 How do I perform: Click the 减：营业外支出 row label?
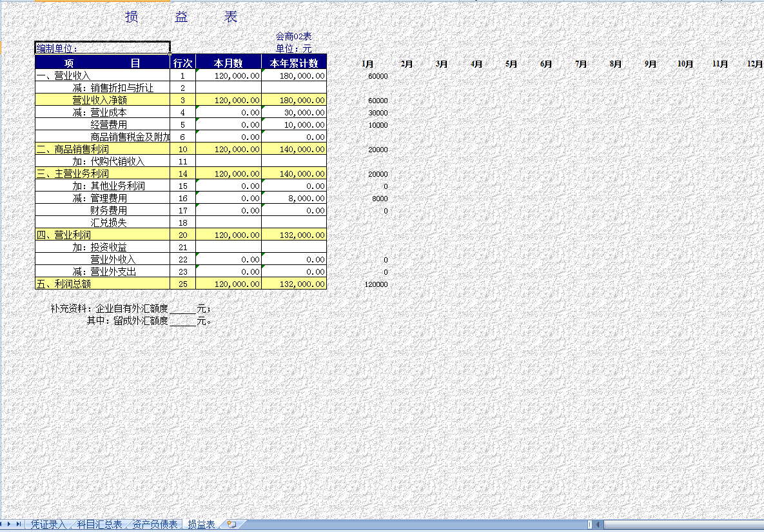pyautogui.click(x=104, y=271)
